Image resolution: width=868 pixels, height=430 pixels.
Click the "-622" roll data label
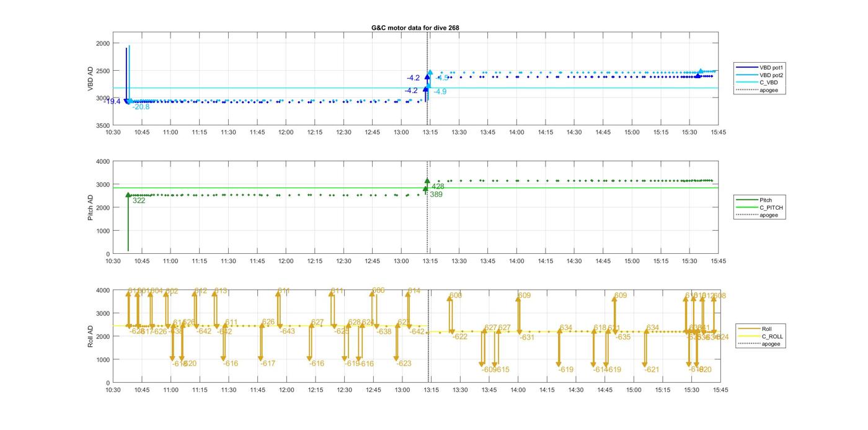[459, 337]
